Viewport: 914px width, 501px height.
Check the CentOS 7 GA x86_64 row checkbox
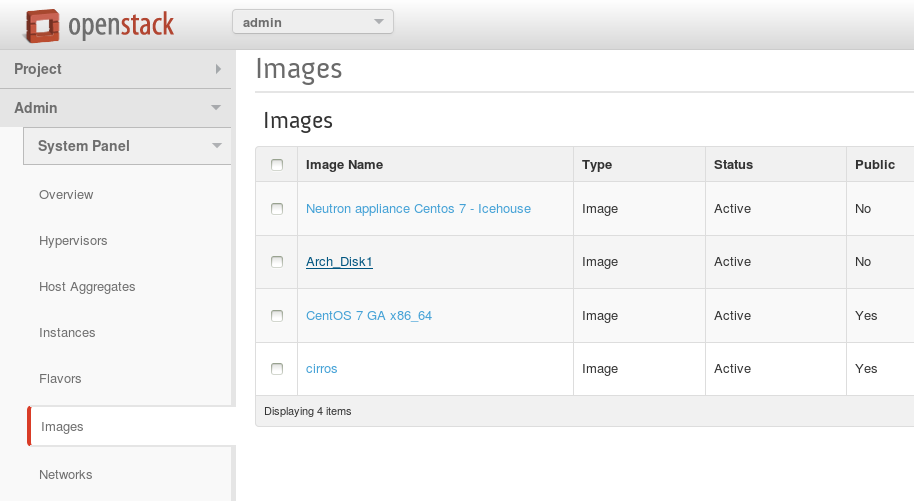(x=277, y=316)
